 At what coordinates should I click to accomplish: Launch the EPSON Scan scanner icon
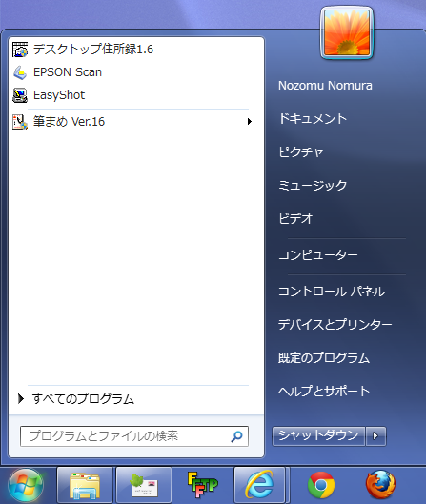pos(20,72)
